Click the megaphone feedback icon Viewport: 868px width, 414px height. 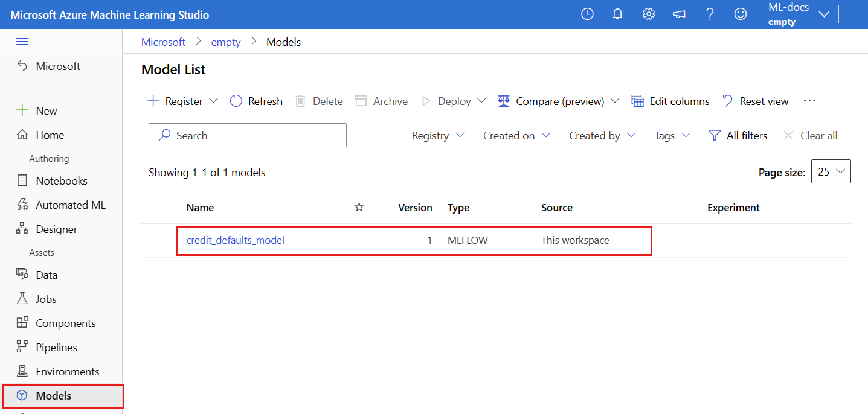pyautogui.click(x=679, y=14)
